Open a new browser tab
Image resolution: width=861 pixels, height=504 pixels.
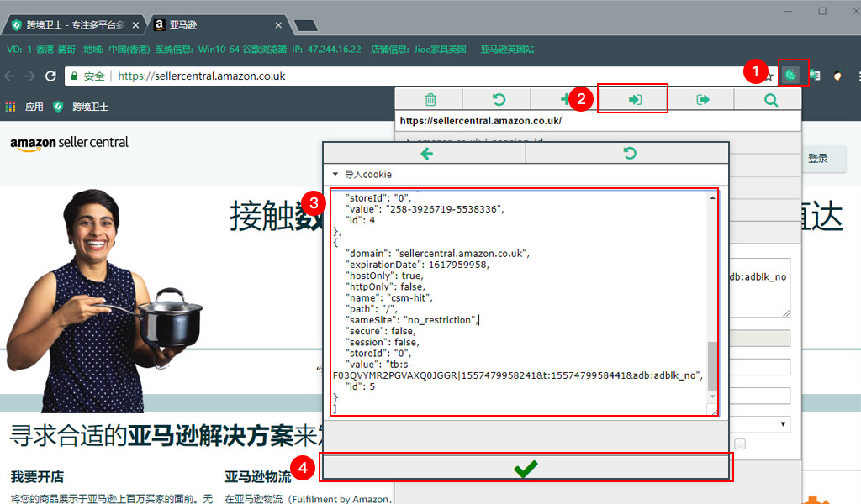[x=306, y=25]
